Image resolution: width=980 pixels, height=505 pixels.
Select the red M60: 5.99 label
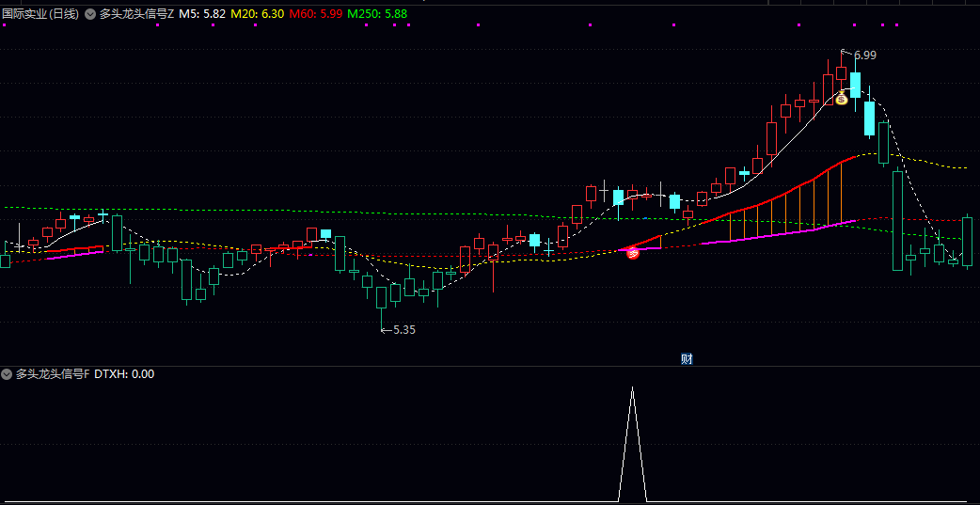coord(315,15)
